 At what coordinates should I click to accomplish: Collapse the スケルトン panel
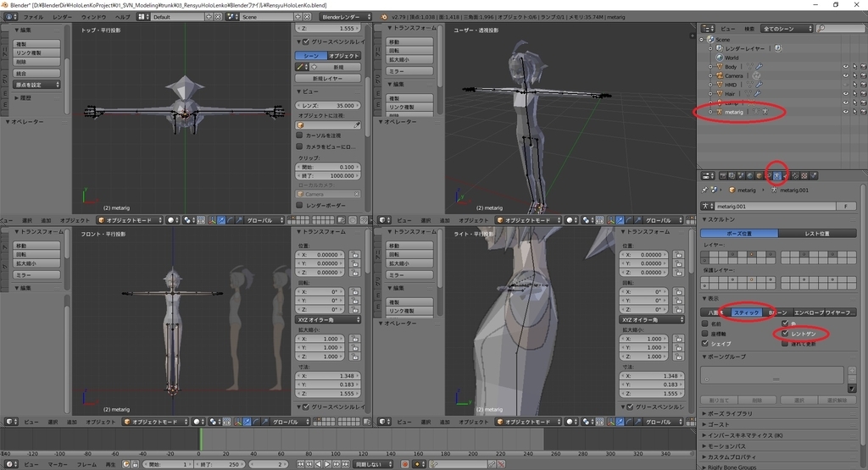click(719, 219)
